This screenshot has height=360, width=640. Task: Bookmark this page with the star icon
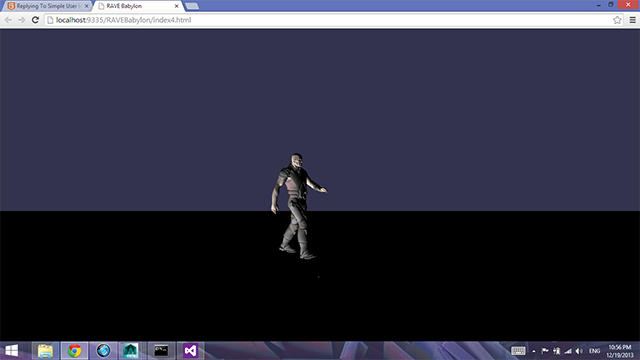(617, 20)
